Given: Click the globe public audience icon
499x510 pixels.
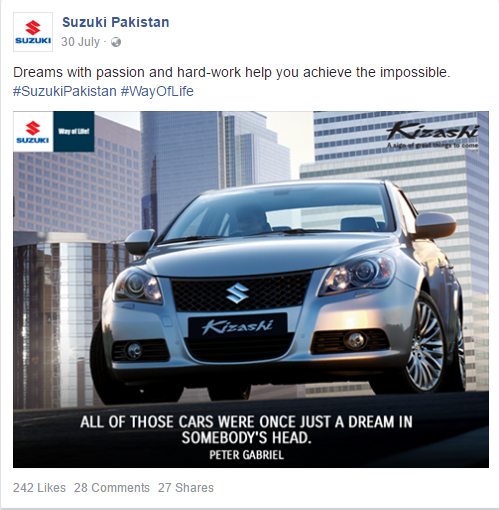Looking at the screenshot, I should [116, 42].
